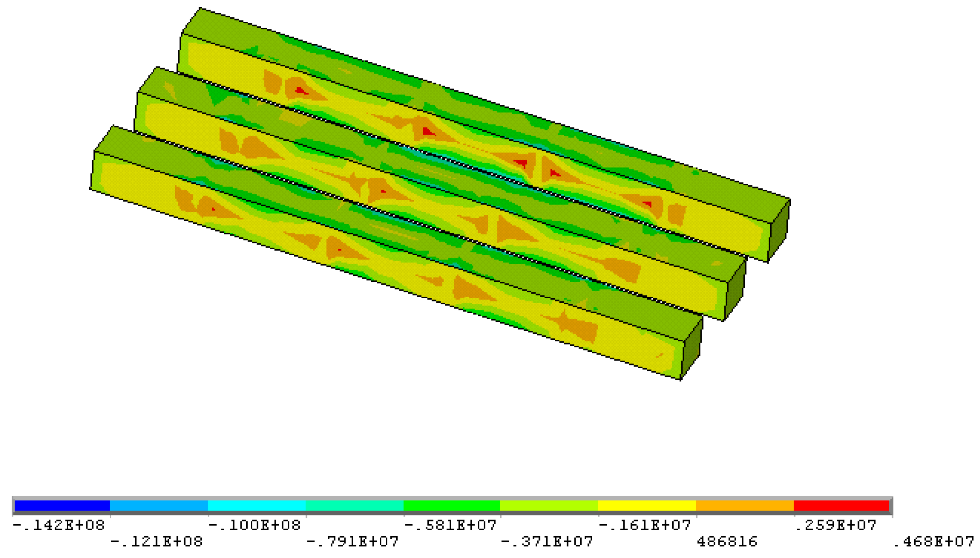
Task: Select the cyan legend color band
Action: point(256,505)
